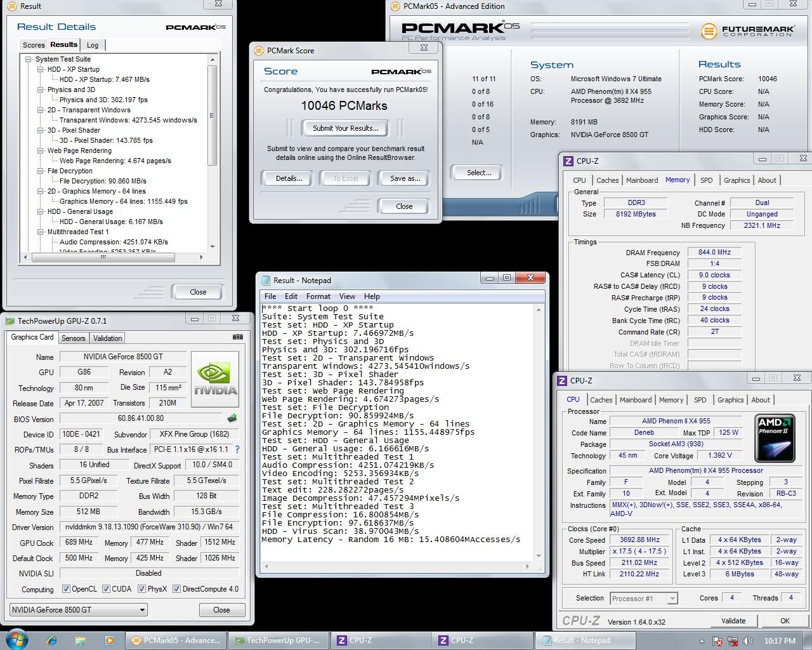
Task: Click the Core Speed value 3692.88 MHz
Action: pos(639,540)
